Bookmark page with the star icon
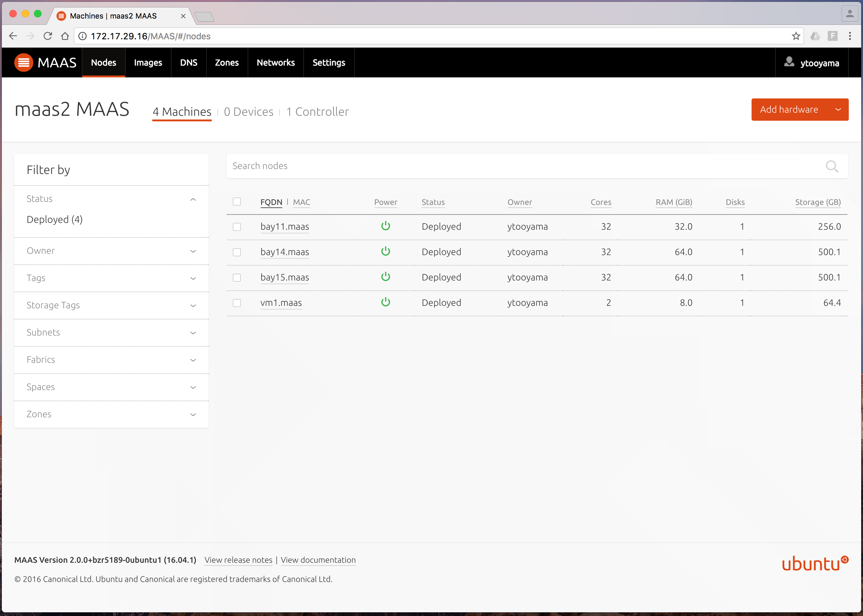The height and width of the screenshot is (616, 863). click(x=796, y=36)
